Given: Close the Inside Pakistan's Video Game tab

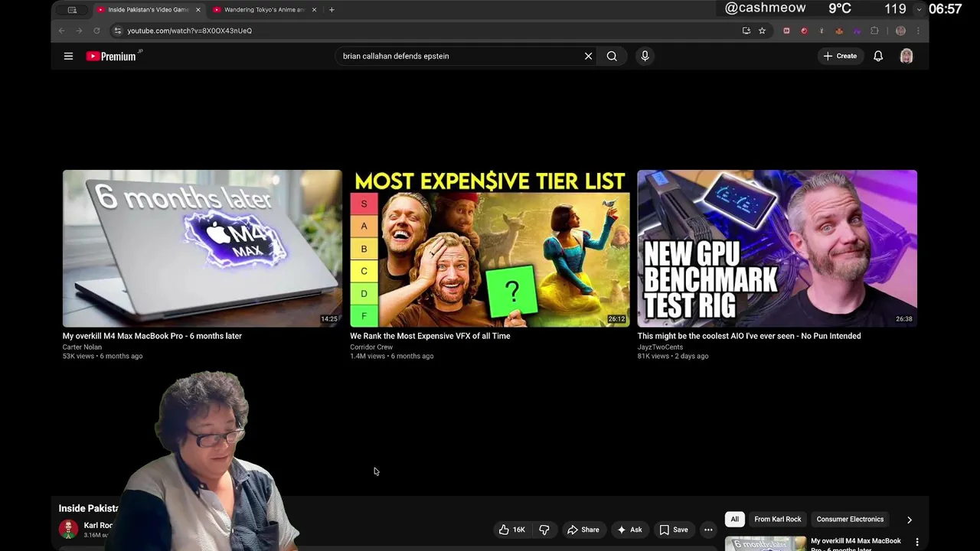Looking at the screenshot, I should click(x=198, y=10).
